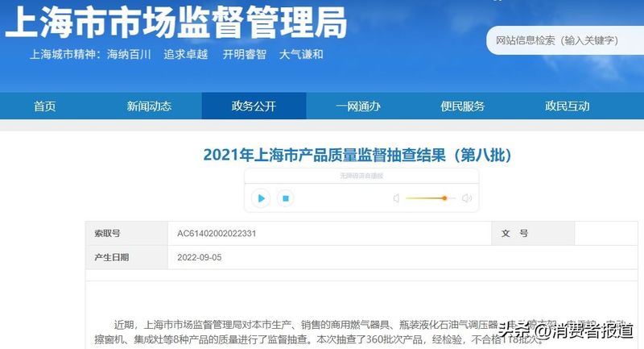Select the 政务公开 navigation tab
Image resolution: width=644 pixels, height=349 pixels.
click(254, 106)
